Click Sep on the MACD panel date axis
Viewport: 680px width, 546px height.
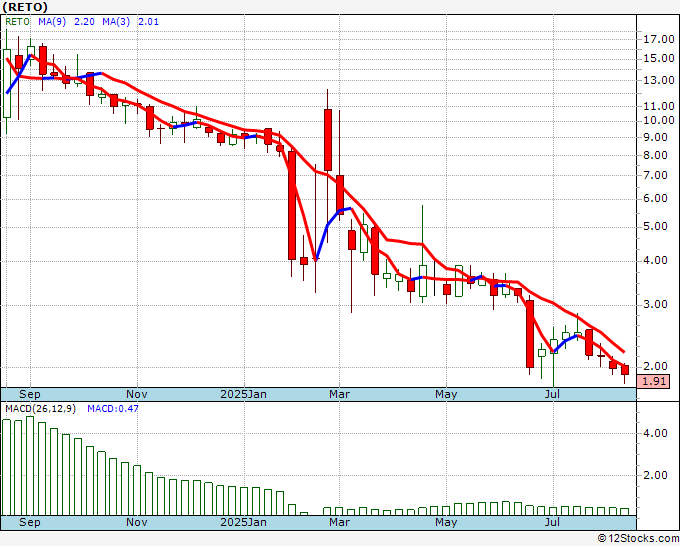point(30,522)
